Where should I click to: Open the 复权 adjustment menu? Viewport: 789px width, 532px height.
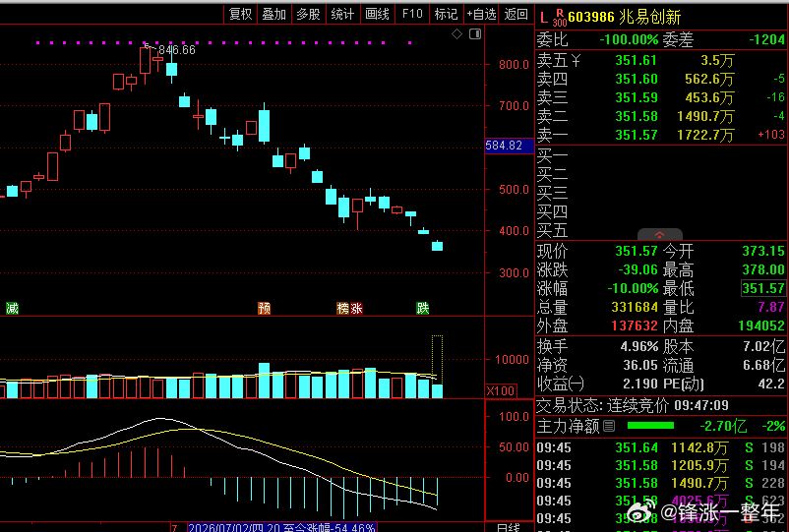coord(240,14)
